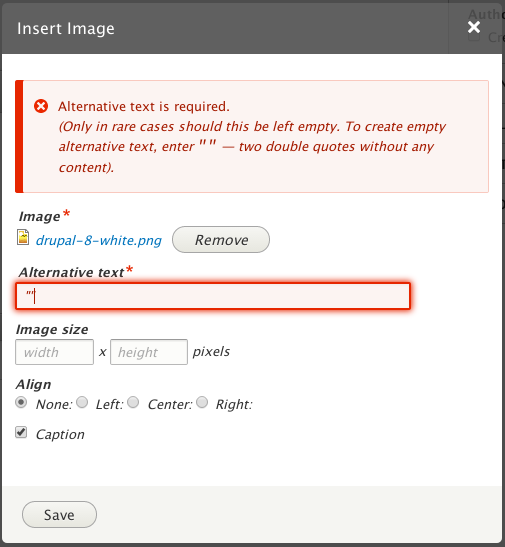Open the drupal-8-white.png file link
Screen dimensions: 505x547
click(x=99, y=240)
